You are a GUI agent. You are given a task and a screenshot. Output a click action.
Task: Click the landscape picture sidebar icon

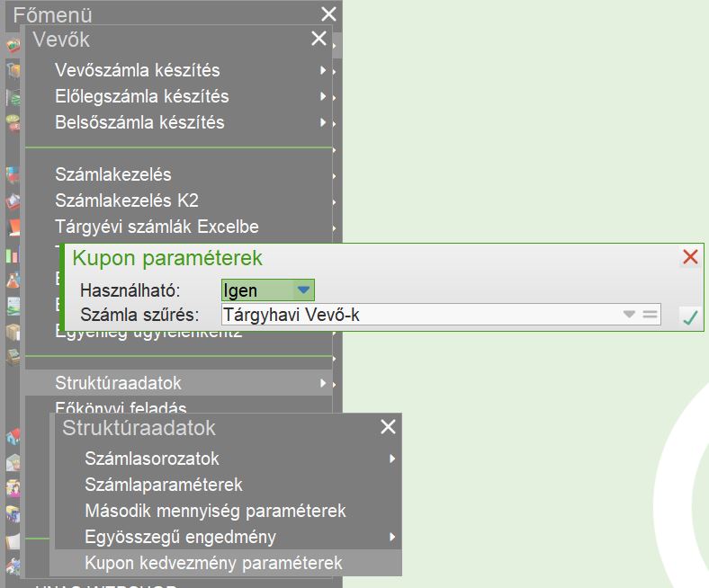coord(13,306)
